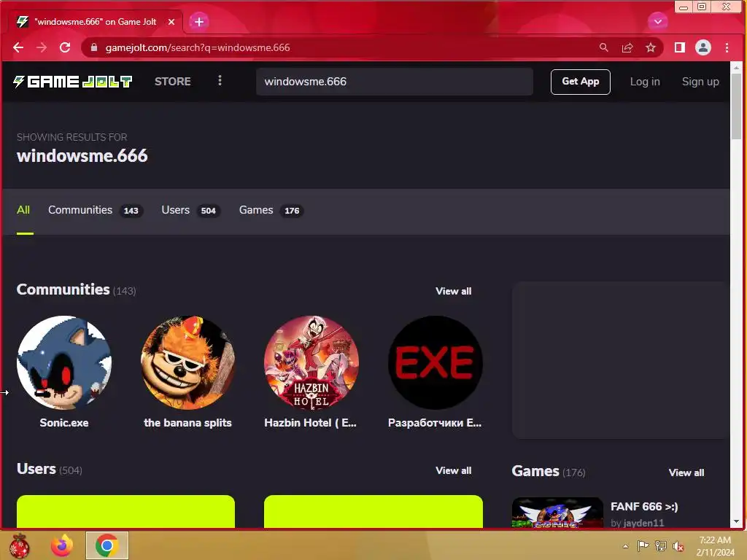Screen dimensions: 747x560
Task: Click the address bar URL
Action: pyautogui.click(x=197, y=47)
